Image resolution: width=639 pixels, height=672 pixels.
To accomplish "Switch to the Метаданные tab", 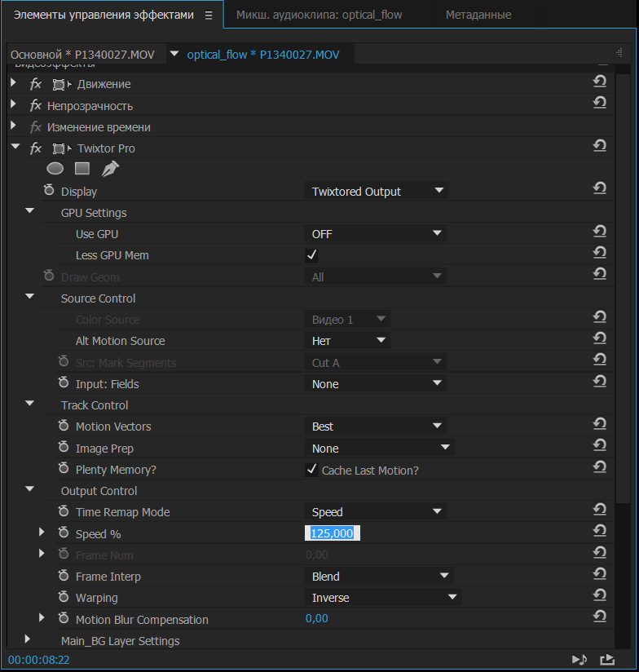I will (478, 15).
